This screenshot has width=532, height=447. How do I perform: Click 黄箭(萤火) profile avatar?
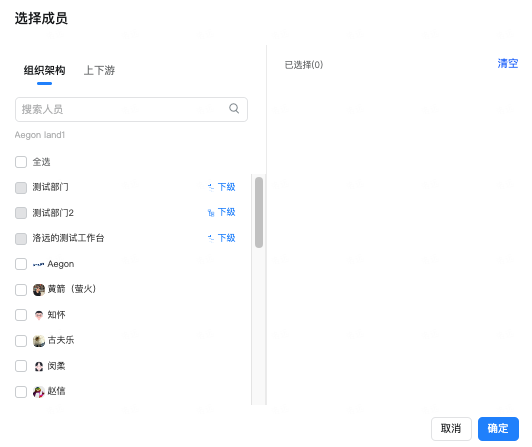[x=39, y=290]
